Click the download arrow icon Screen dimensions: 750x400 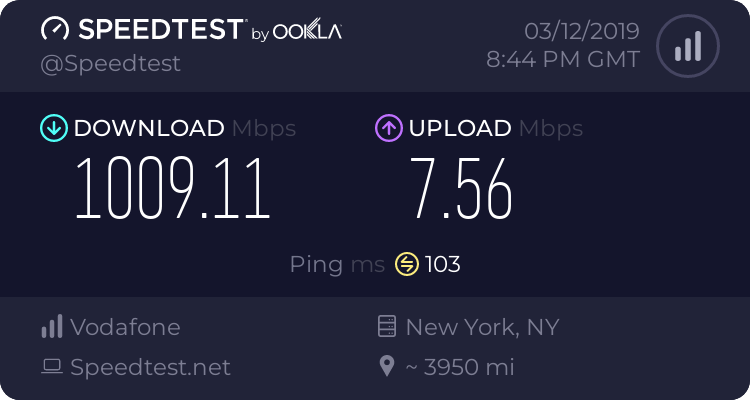click(x=53, y=128)
